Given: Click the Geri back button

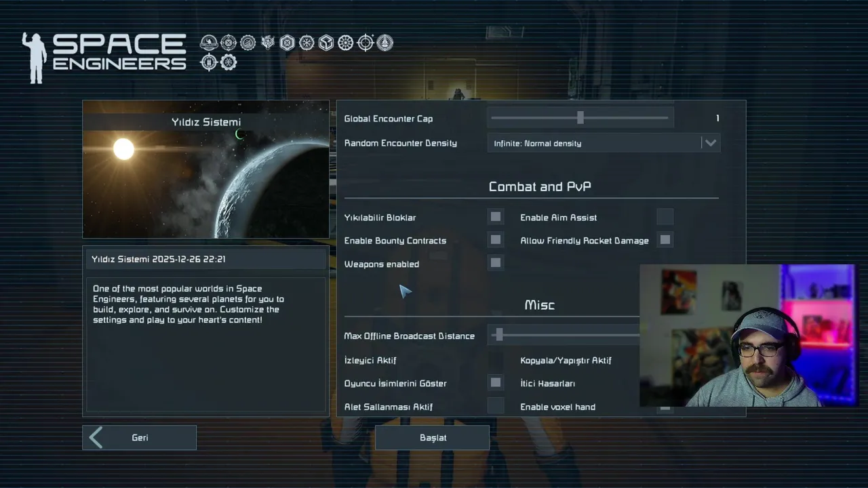Looking at the screenshot, I should coord(140,438).
